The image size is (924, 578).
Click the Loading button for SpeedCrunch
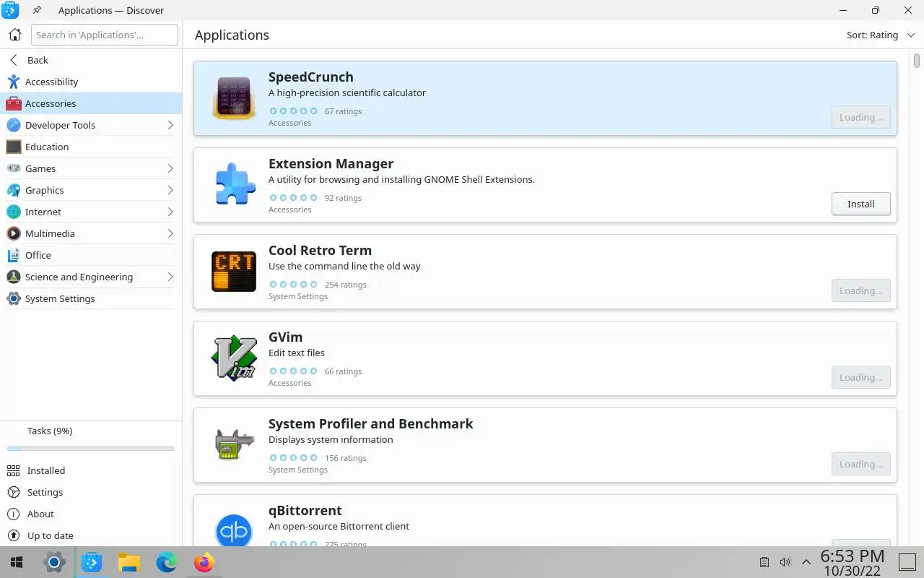pos(860,117)
